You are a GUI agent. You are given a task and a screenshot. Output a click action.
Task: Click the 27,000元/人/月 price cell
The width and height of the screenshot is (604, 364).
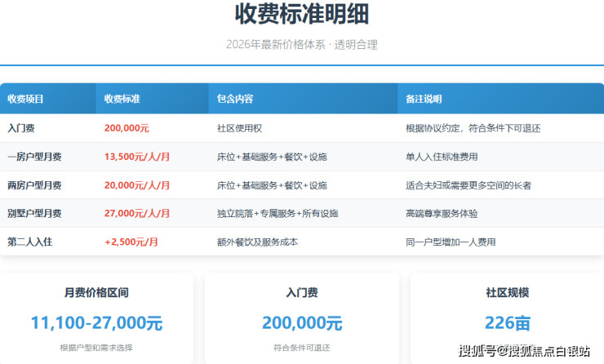coord(137,214)
